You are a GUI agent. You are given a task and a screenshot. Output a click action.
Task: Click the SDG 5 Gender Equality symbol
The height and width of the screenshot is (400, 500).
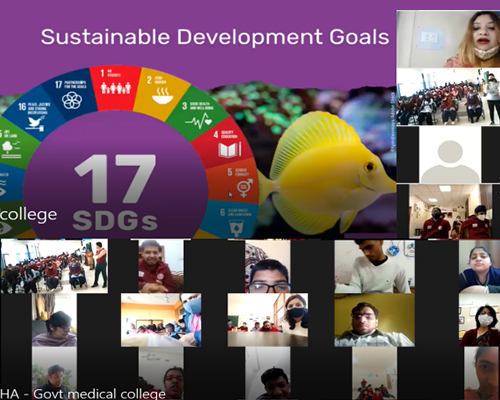point(245,187)
